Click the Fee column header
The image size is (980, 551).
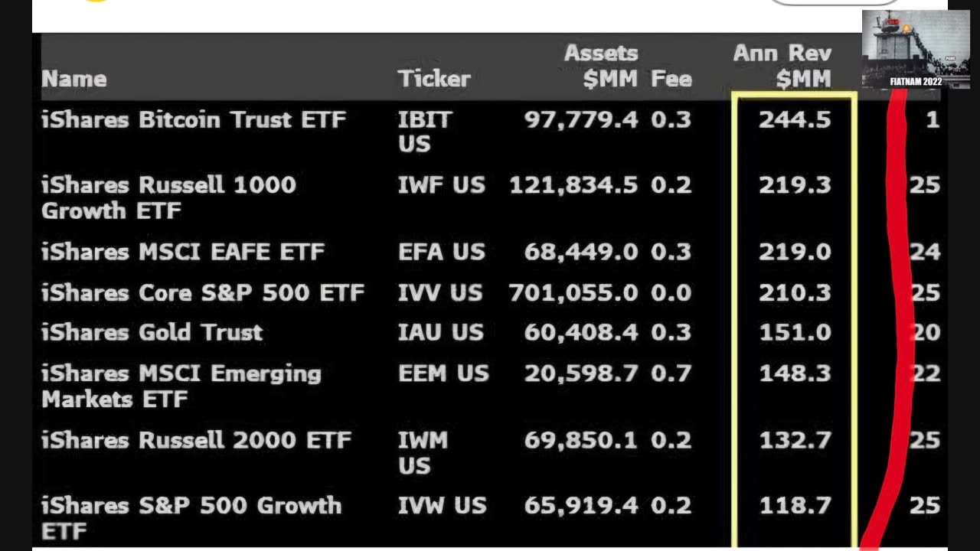671,79
